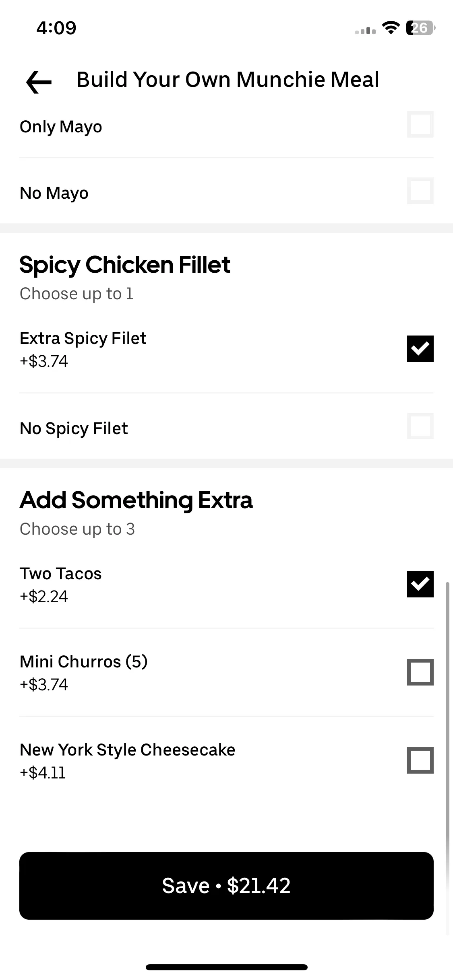Check the No Mayo checkbox
The width and height of the screenshot is (453, 980).
coord(420,191)
